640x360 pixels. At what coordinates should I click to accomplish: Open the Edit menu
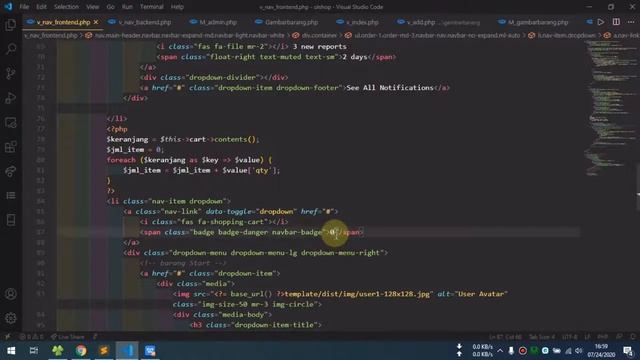click(41, 7)
